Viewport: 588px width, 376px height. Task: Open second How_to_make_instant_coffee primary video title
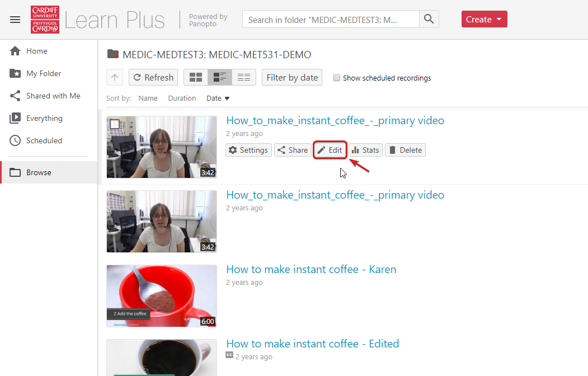coord(335,195)
